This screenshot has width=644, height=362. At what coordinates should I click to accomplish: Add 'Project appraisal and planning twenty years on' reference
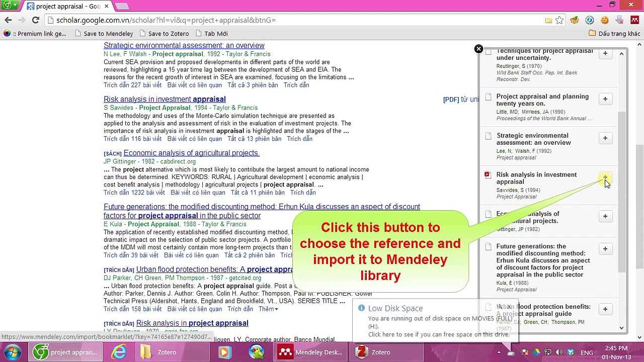click(x=605, y=99)
